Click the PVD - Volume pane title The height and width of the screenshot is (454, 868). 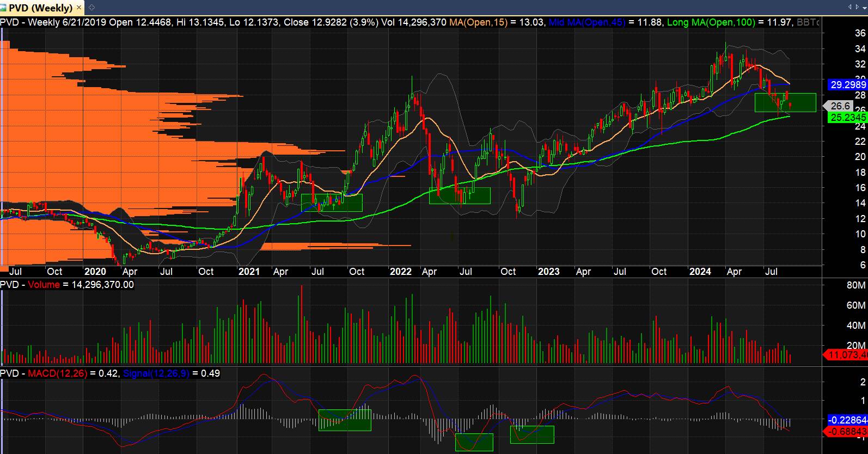point(67,285)
